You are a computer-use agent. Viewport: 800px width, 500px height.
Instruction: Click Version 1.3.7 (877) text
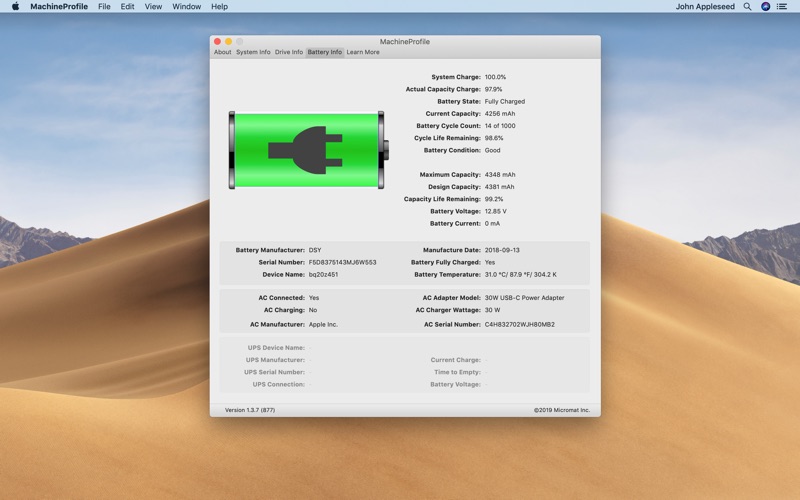[x=250, y=410]
